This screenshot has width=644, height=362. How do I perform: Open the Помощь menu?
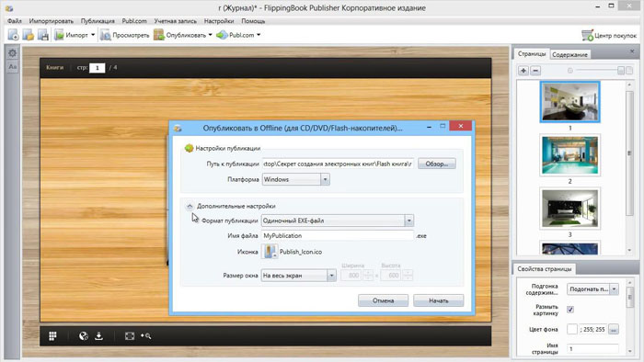pos(253,21)
